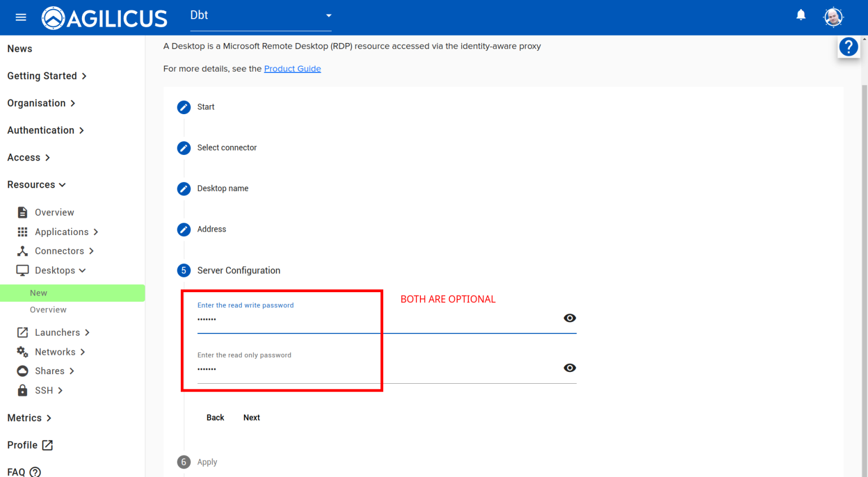The width and height of the screenshot is (868, 477).
Task: Click the Agilicus logo
Action: 105,18
